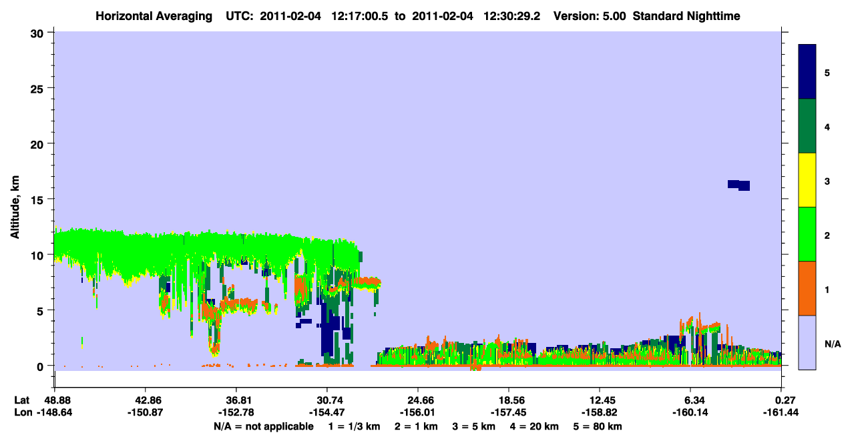Screen dimensions: 868x445
Task: Click longitude value -158.82
Action: 600,412
